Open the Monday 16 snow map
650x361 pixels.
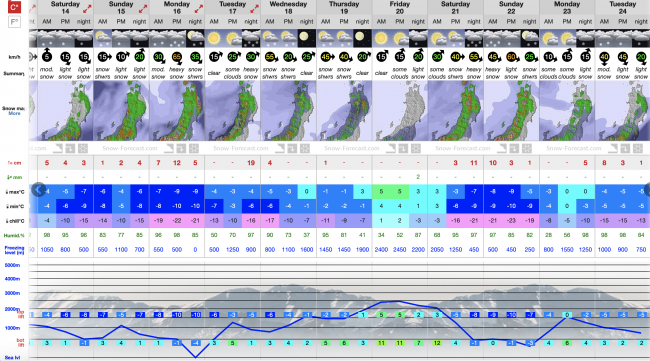click(x=177, y=111)
